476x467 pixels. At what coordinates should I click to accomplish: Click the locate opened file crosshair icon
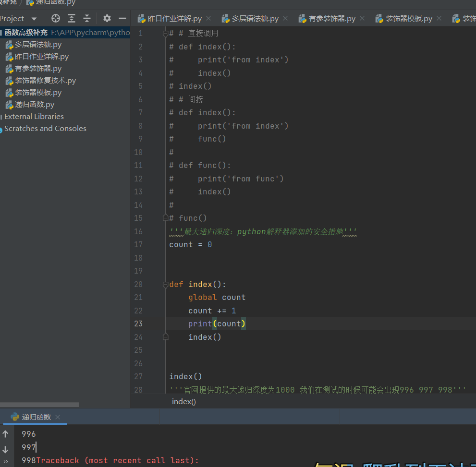coord(56,18)
